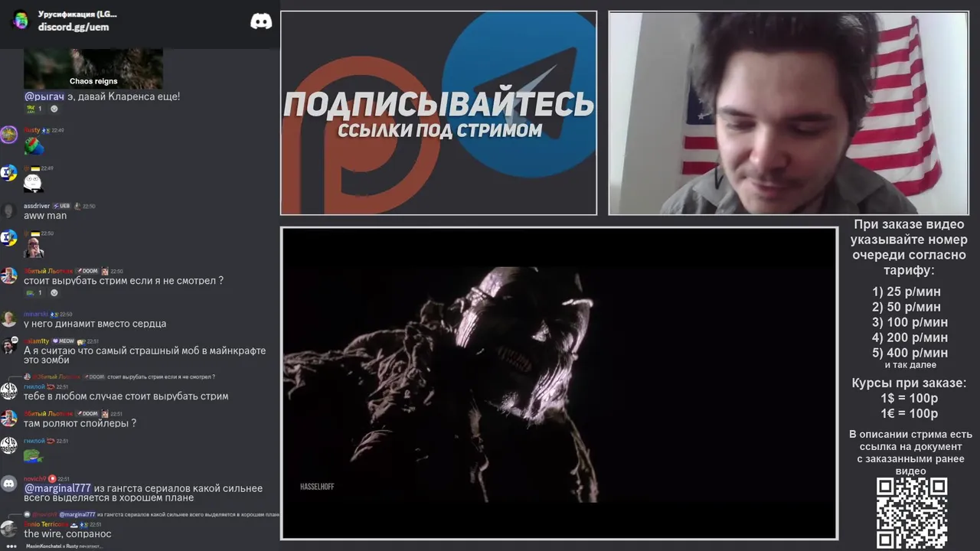Open islam1ty's avatar
Viewport: 980px width, 551px height.
tap(8, 346)
